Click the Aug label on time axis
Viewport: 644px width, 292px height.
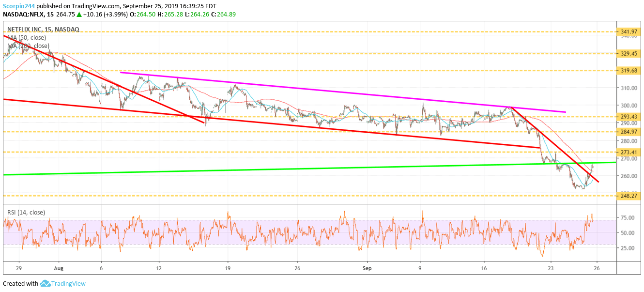coord(59,268)
